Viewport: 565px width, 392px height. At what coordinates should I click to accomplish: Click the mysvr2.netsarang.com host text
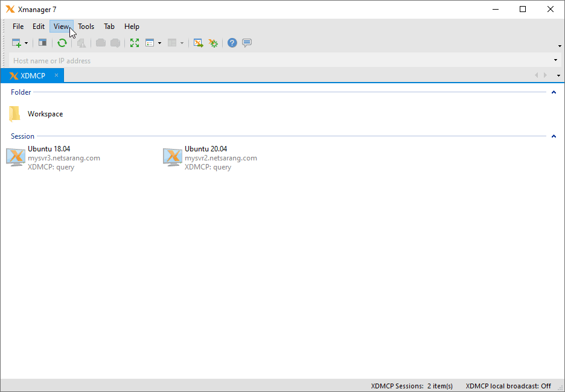[x=221, y=158]
